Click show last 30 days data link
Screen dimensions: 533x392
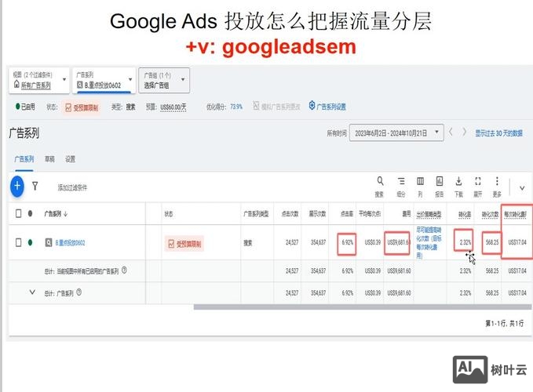coord(498,133)
